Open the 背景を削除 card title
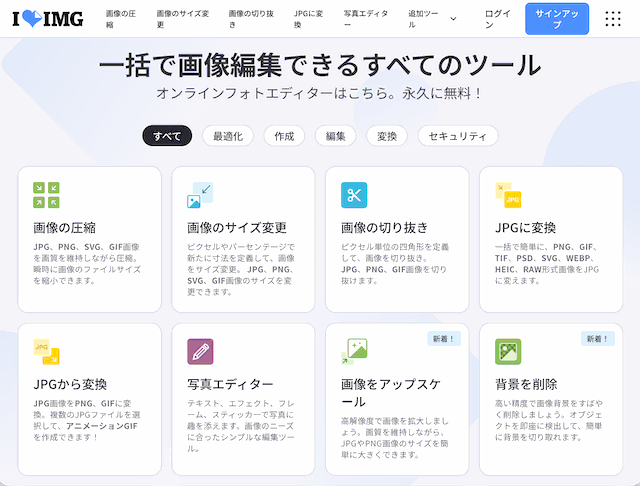Image resolution: width=640 pixels, height=486 pixels. coord(526,384)
